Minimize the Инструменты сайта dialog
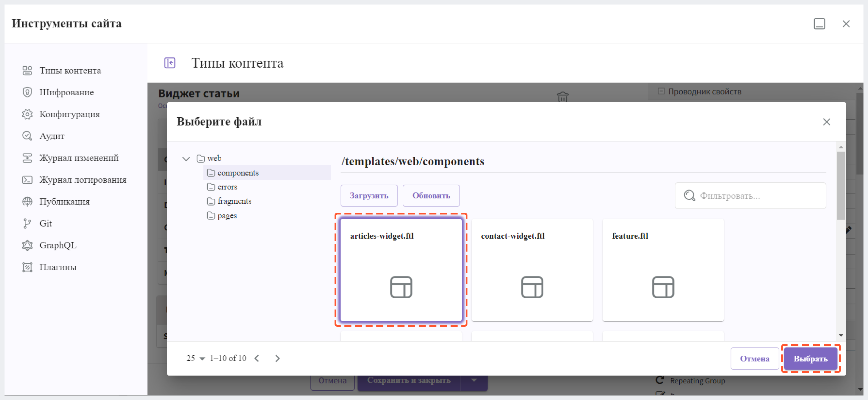The image size is (868, 400). click(819, 24)
